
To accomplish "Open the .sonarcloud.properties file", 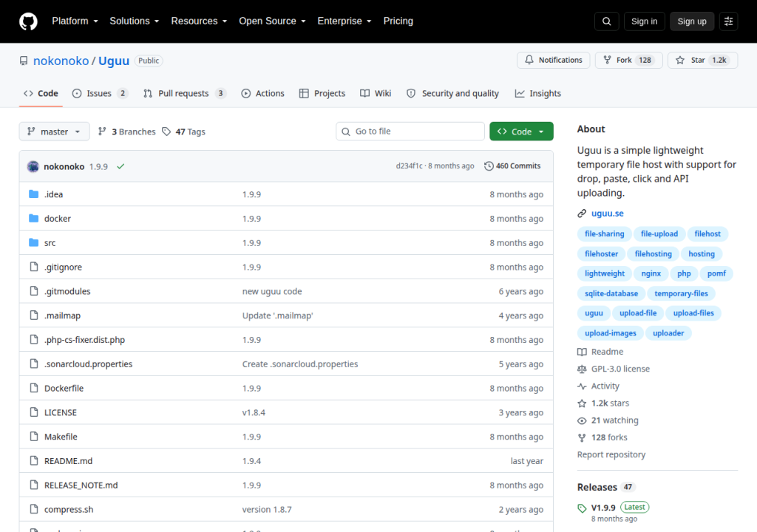I will point(89,364).
